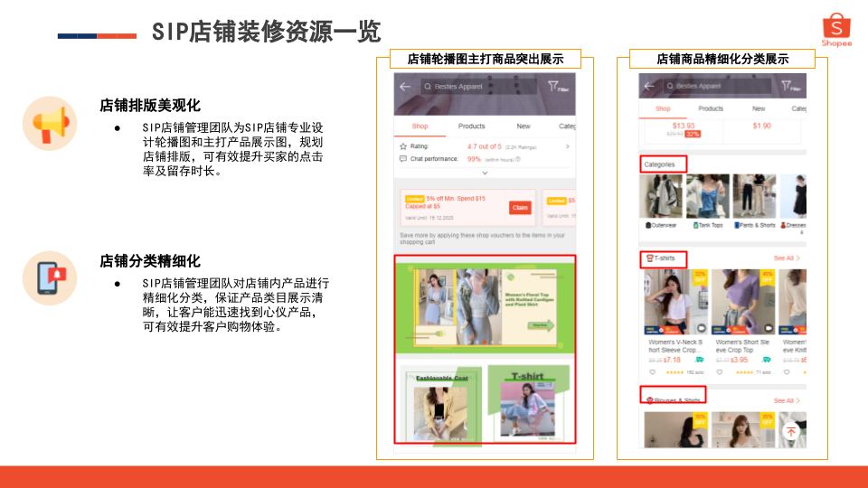Open See All beside Blouses & Shirts
The height and width of the screenshot is (488, 868).
tap(786, 400)
